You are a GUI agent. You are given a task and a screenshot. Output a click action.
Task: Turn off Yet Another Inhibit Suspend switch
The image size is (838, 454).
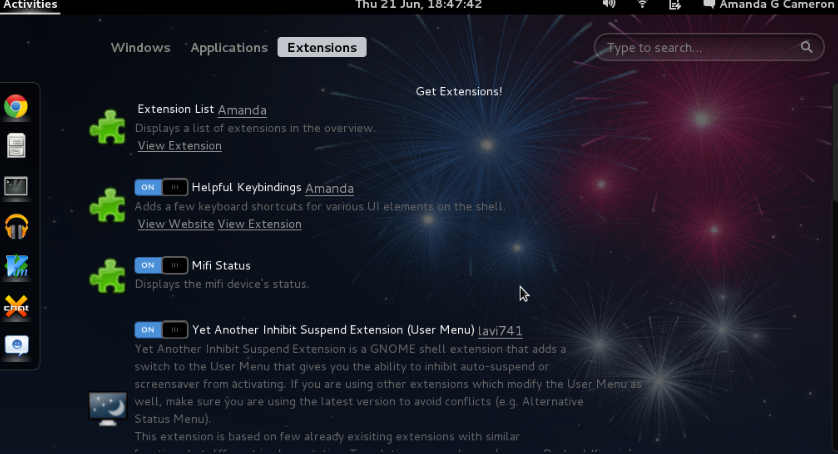pyautogui.click(x=161, y=329)
